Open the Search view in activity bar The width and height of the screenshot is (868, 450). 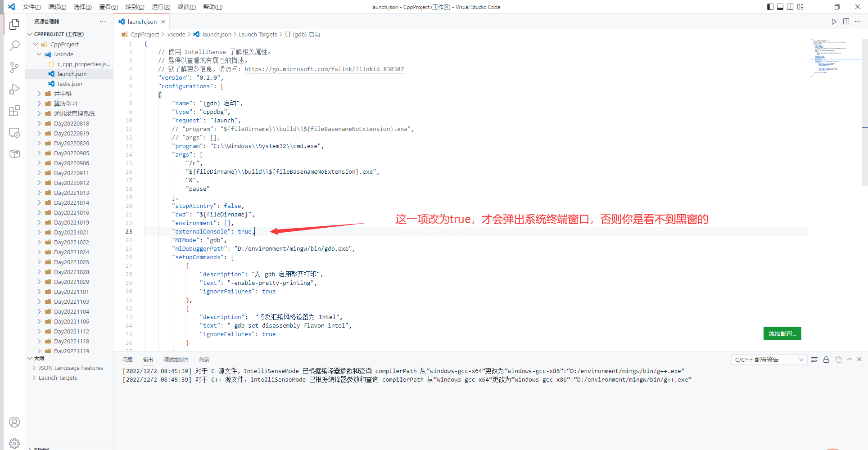tap(14, 45)
